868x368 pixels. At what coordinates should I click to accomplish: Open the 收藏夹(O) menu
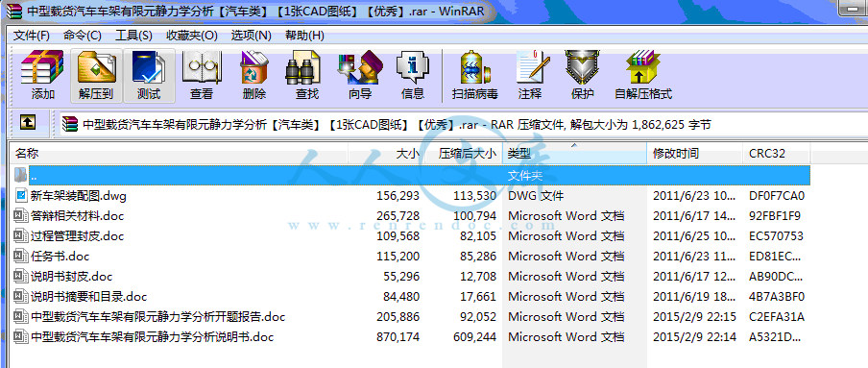pyautogui.click(x=192, y=36)
